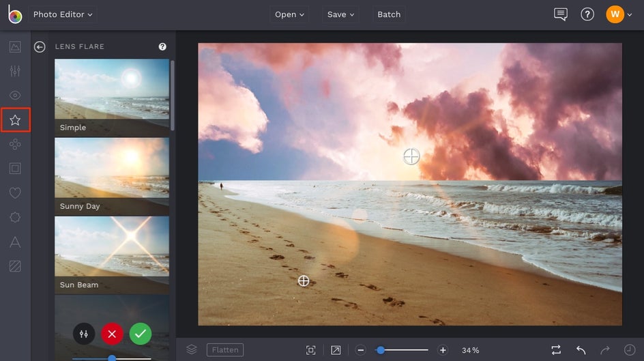Select the Sun Beam lens flare thumbnail
Screen dimensions: 644x361
112,255
